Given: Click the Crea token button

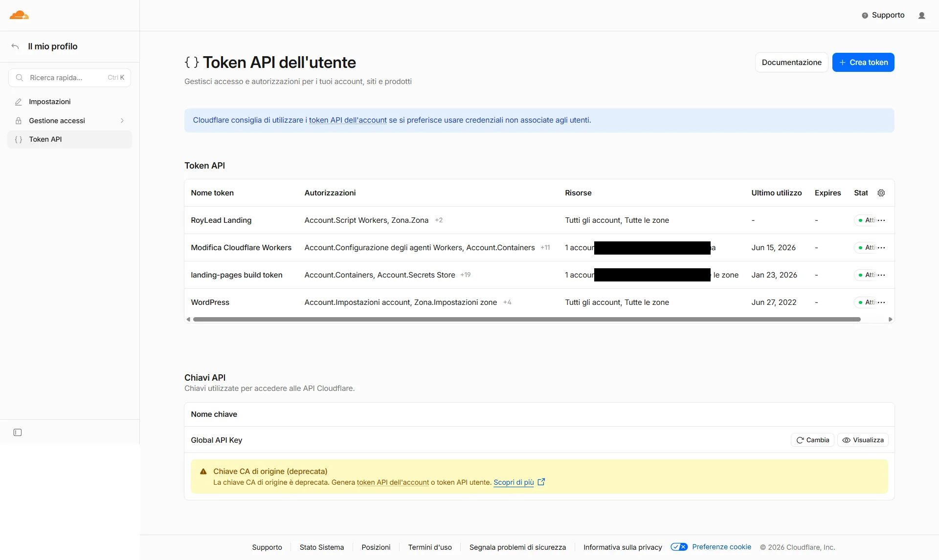Looking at the screenshot, I should click(x=863, y=63).
